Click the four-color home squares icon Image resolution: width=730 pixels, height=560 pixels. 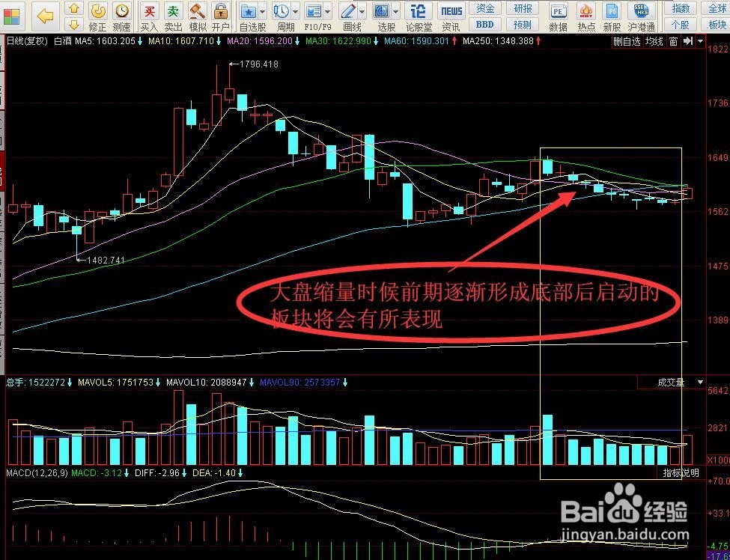click(x=10, y=16)
